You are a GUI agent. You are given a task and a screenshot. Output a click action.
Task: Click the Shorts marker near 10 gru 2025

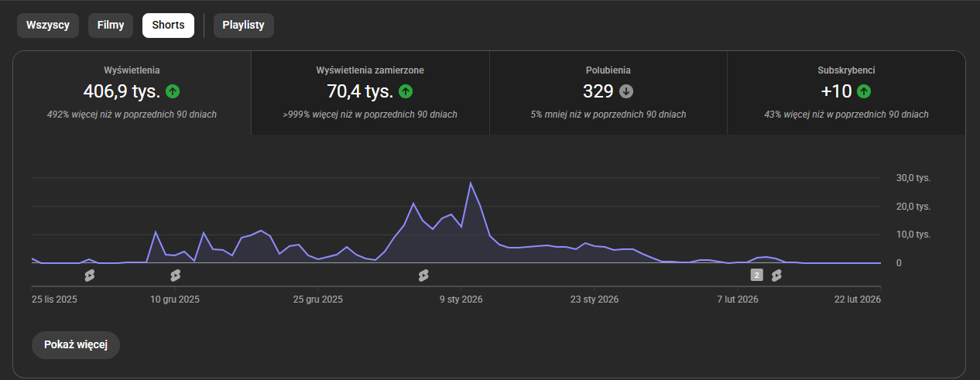175,275
